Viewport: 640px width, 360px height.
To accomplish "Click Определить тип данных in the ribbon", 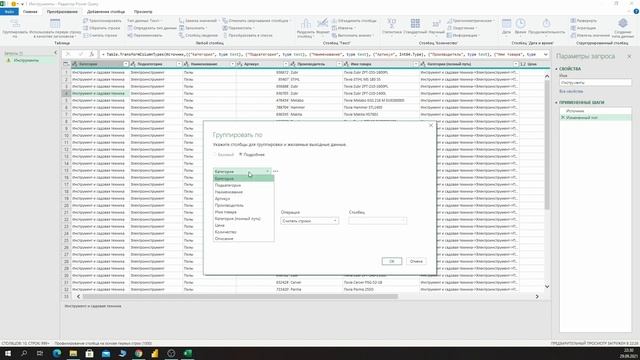I will (152, 28).
